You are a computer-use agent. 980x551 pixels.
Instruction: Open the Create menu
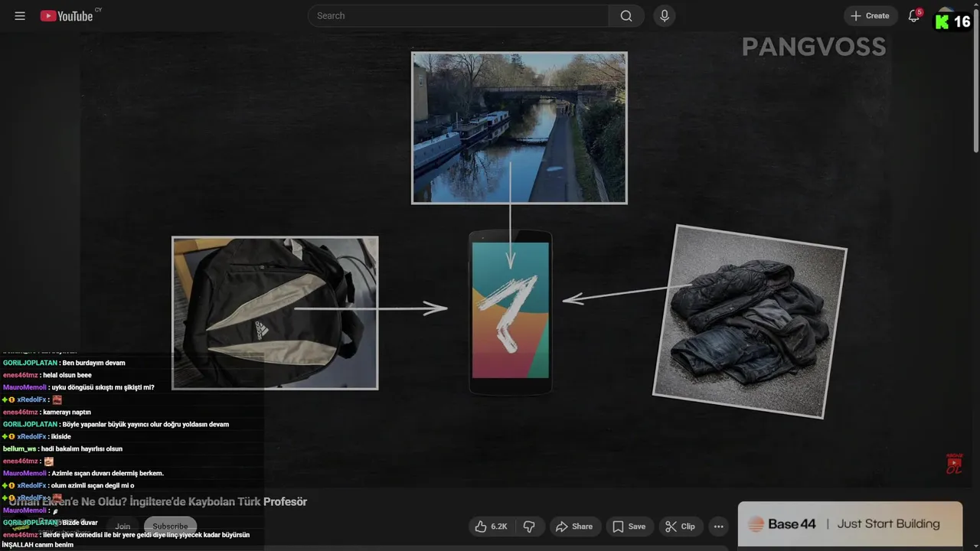tap(871, 16)
